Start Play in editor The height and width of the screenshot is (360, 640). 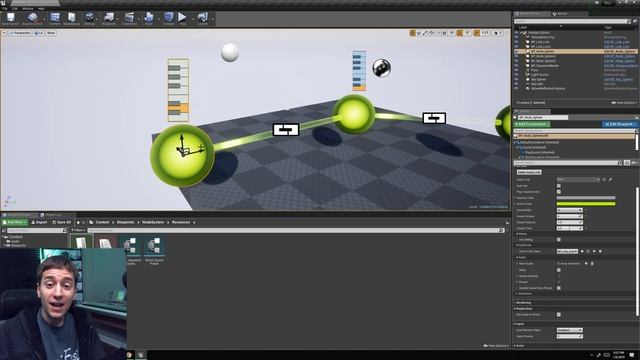(x=182, y=18)
